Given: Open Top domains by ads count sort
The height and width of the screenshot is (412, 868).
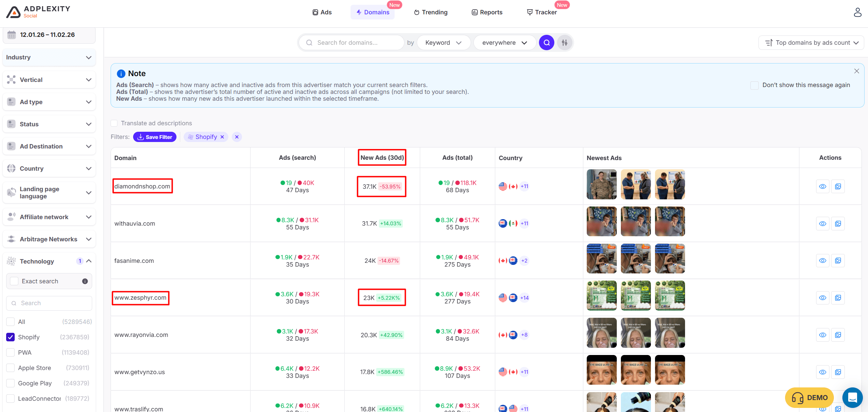Looking at the screenshot, I should coord(811,43).
